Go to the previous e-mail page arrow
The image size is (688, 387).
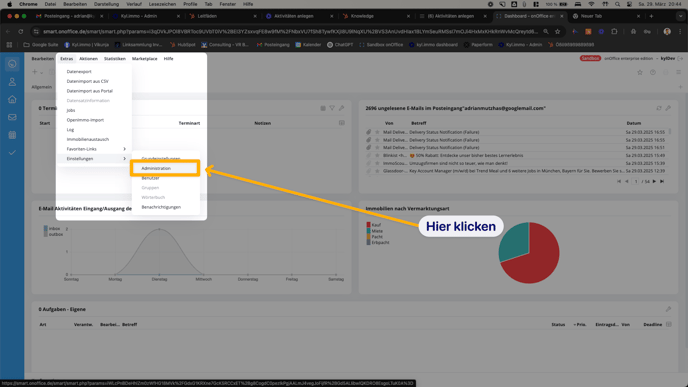627,181
